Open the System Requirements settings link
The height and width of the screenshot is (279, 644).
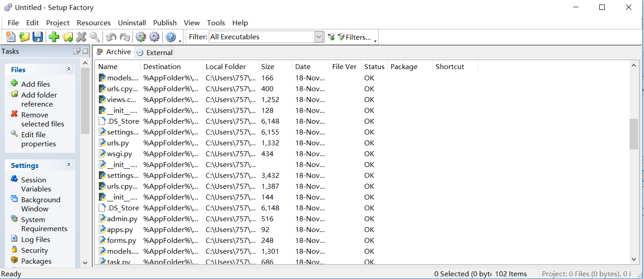pos(44,224)
